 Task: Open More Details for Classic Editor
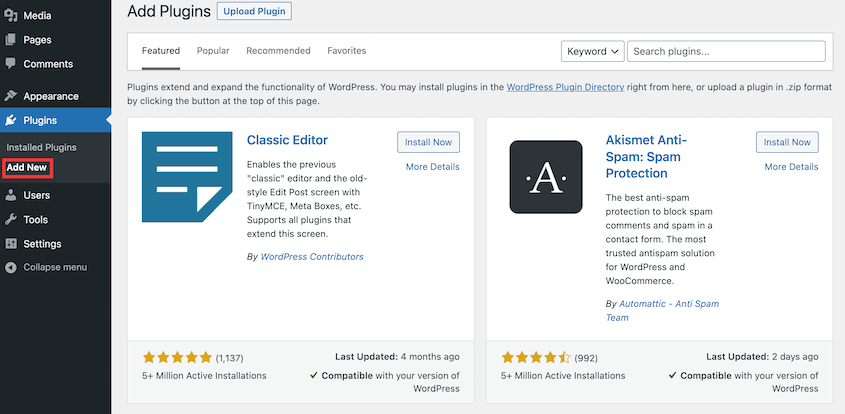[x=432, y=167]
